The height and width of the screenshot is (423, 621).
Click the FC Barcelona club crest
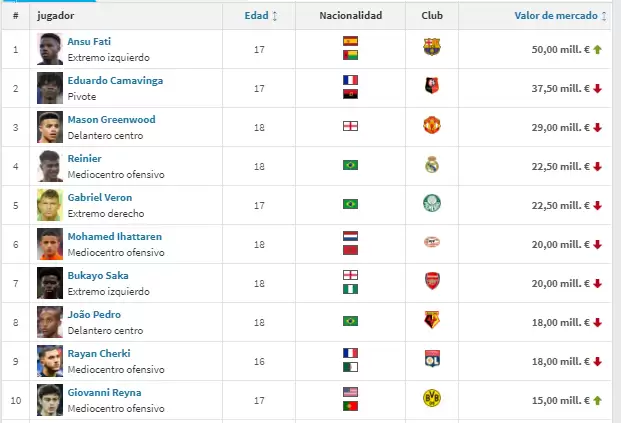(432, 48)
